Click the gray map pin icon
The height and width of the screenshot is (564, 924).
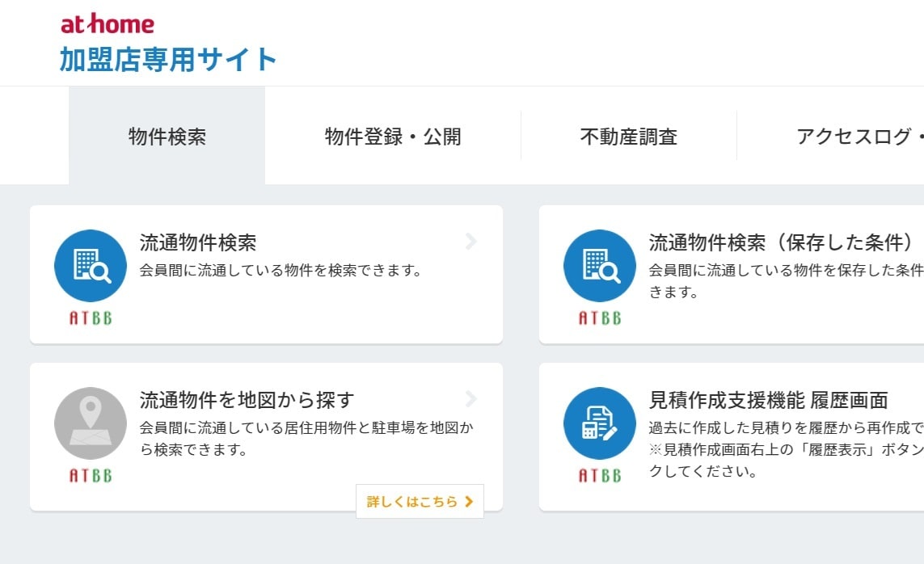tap(91, 423)
